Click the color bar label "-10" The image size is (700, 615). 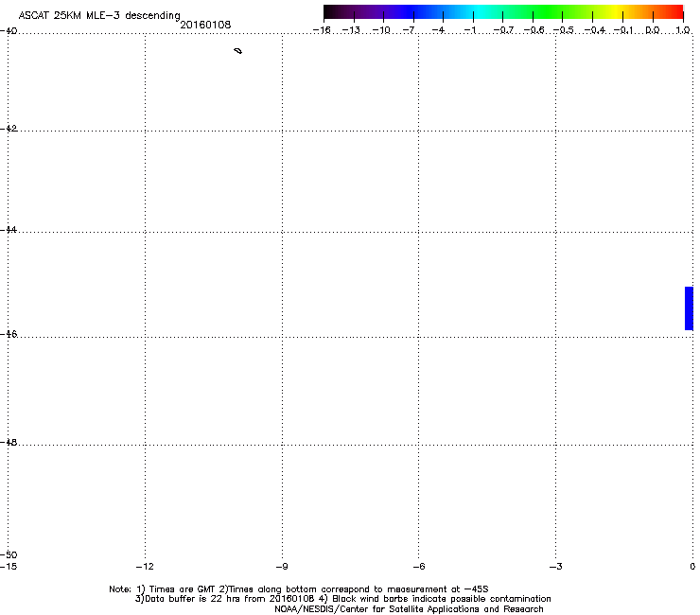click(x=381, y=30)
